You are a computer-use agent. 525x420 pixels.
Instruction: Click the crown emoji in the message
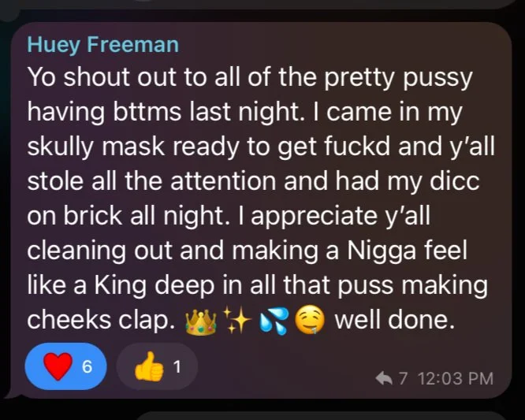coord(201,321)
